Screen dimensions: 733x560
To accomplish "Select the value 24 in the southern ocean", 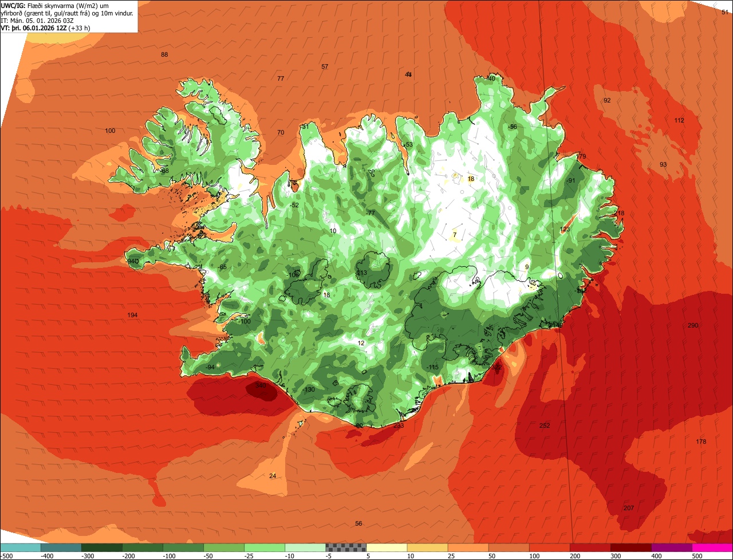I will click(273, 476).
